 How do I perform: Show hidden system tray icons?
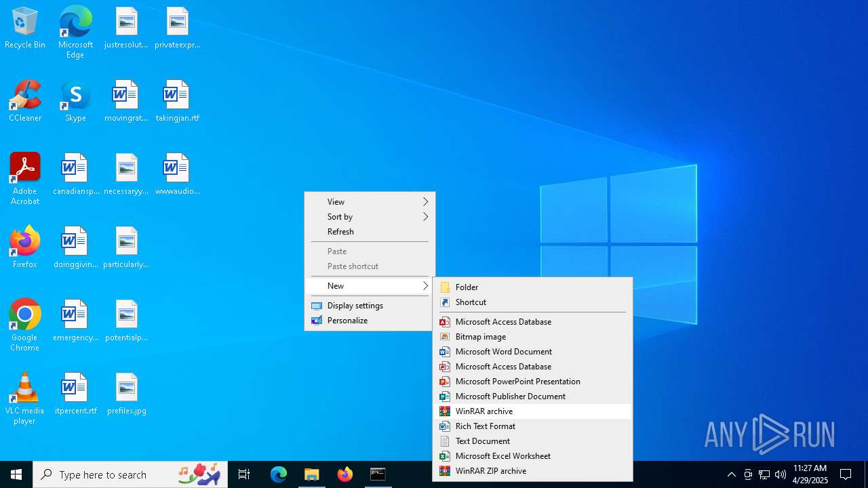point(731,474)
